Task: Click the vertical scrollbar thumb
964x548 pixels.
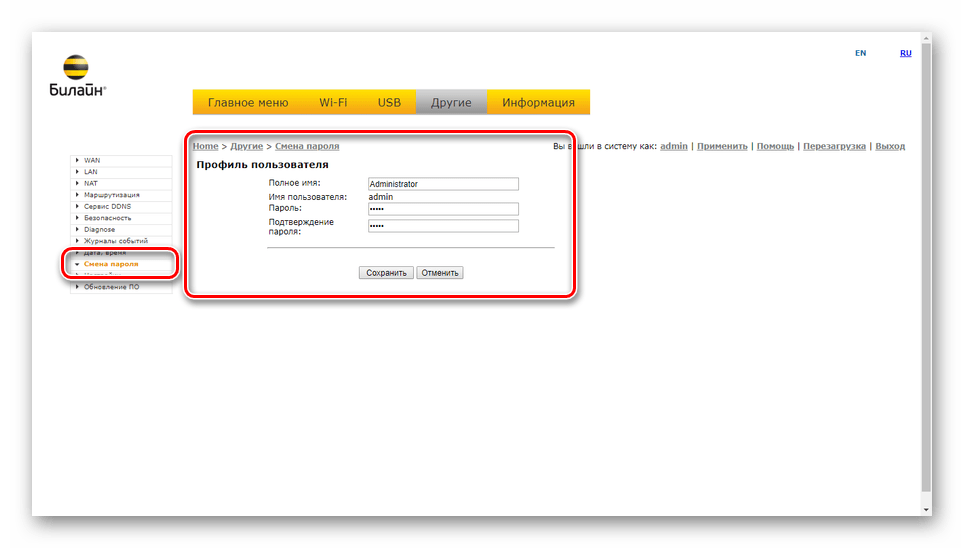Action: (926, 268)
